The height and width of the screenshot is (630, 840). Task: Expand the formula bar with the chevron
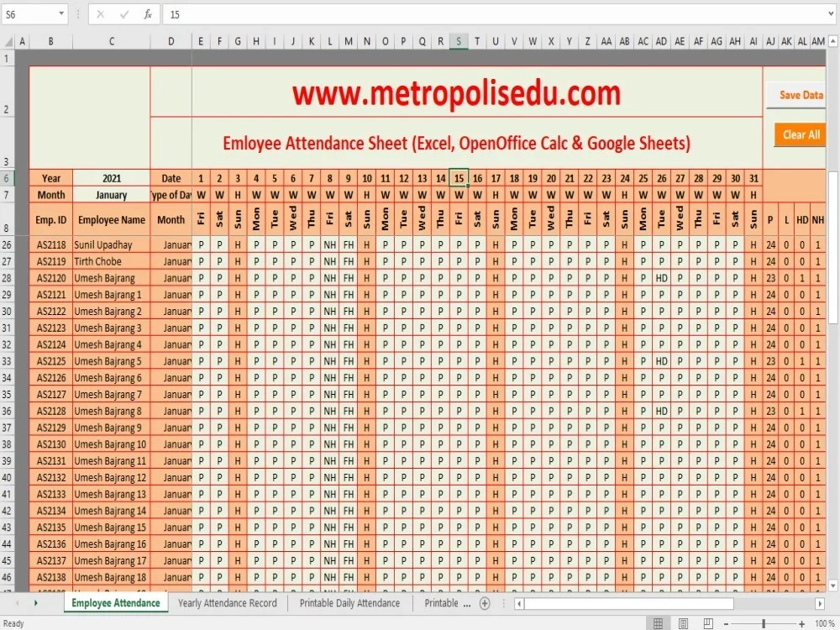[831, 14]
